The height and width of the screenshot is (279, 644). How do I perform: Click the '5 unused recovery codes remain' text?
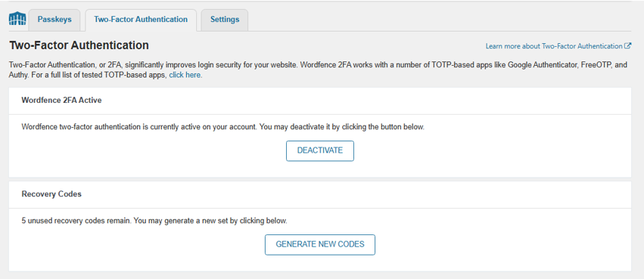click(x=76, y=221)
